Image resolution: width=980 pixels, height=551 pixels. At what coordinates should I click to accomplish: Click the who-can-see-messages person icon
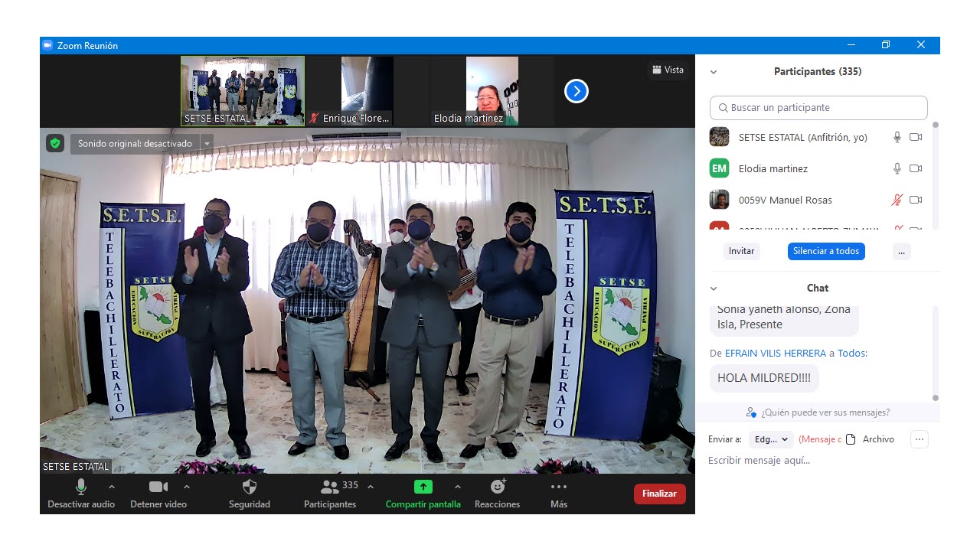click(x=751, y=412)
